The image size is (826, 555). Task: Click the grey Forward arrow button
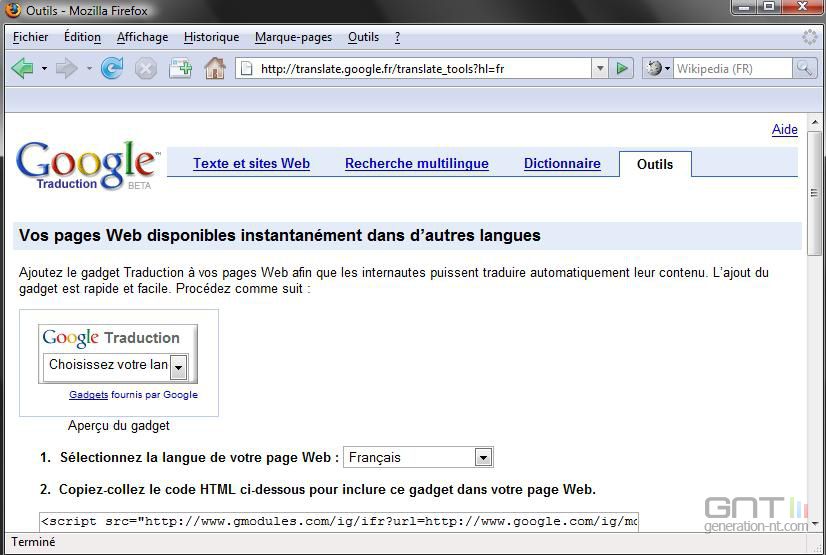point(67,68)
